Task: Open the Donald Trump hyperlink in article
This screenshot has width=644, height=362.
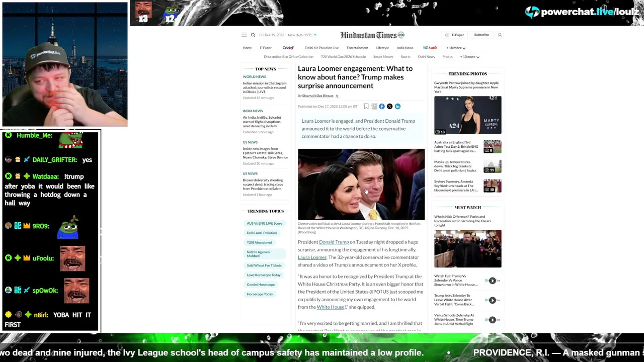Action: coord(334,242)
